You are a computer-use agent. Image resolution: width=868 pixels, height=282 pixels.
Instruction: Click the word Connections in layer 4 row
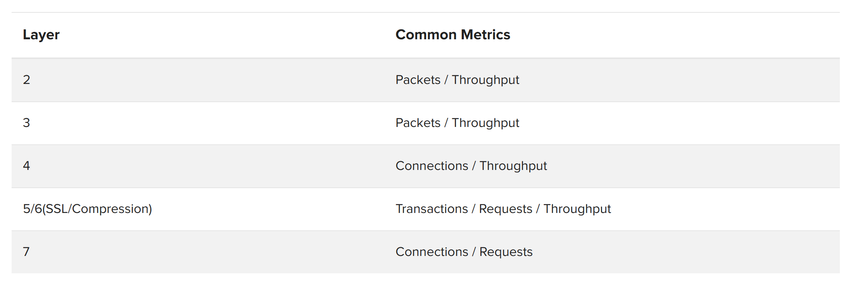(x=432, y=166)
